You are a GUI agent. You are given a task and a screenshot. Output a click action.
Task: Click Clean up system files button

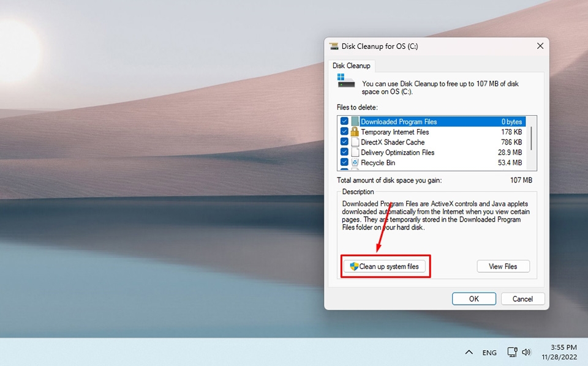click(385, 266)
